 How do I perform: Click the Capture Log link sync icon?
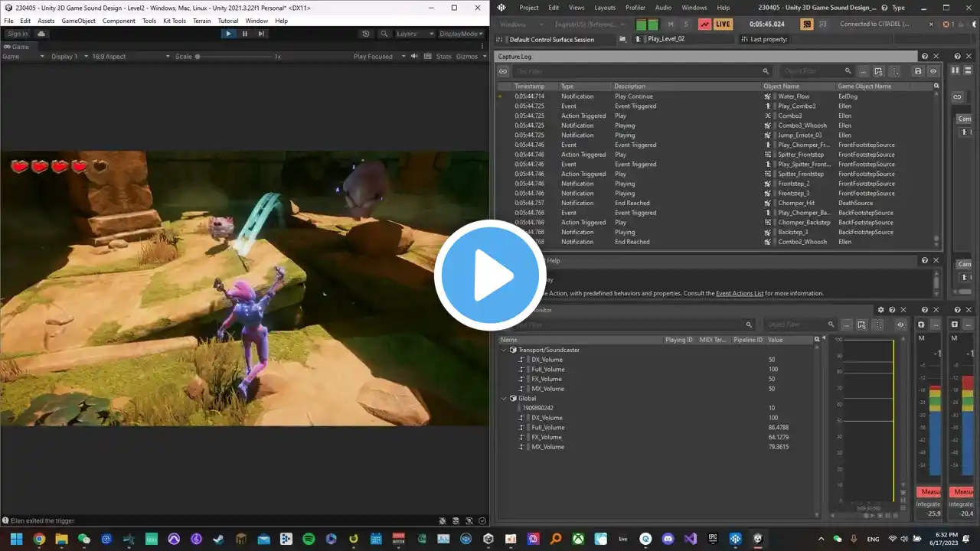tap(503, 71)
